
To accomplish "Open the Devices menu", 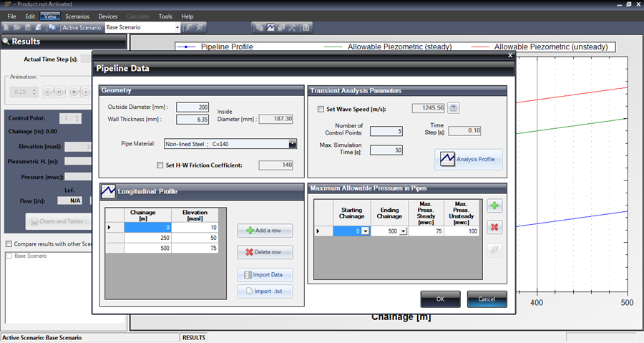I will 108,16.
